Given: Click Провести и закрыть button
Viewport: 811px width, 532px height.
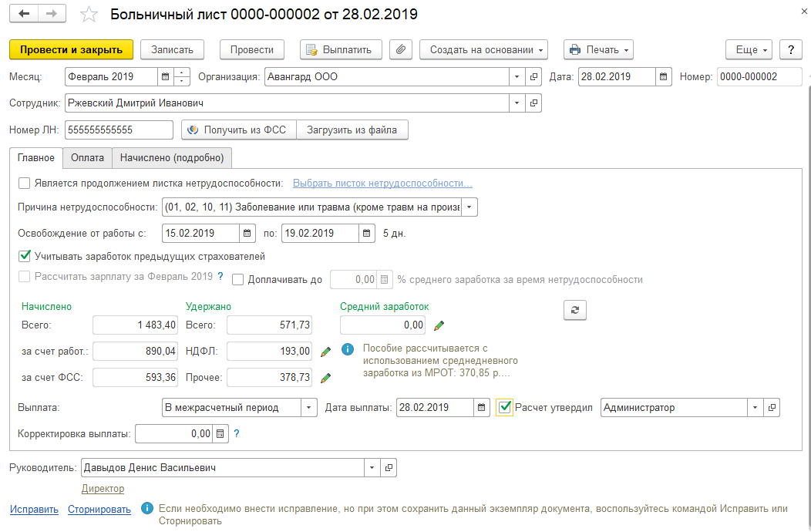Looking at the screenshot, I should click(72, 49).
